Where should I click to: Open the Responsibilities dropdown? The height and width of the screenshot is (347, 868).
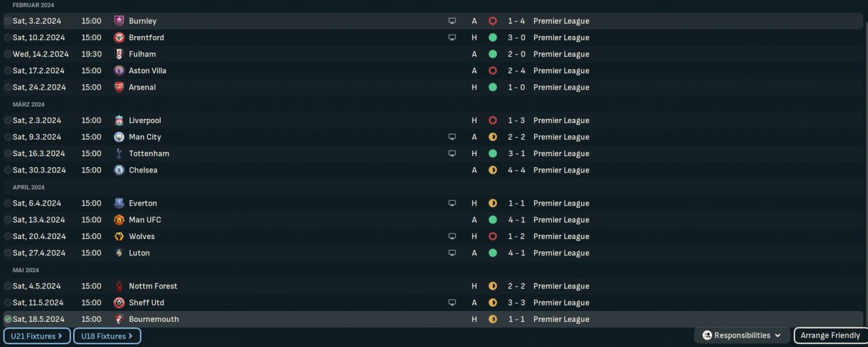point(742,335)
